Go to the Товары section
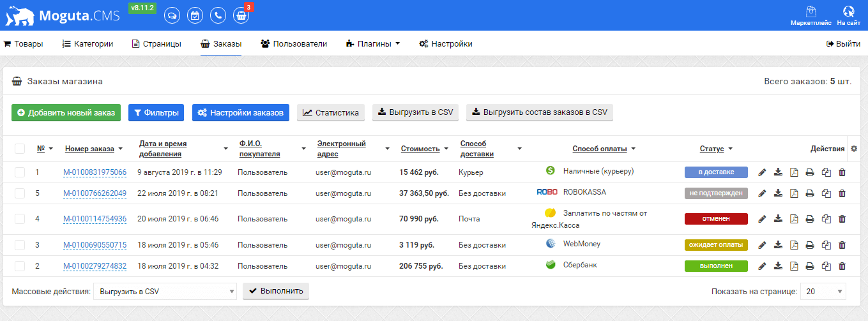Screen dimensions: 868x321 [x=24, y=44]
